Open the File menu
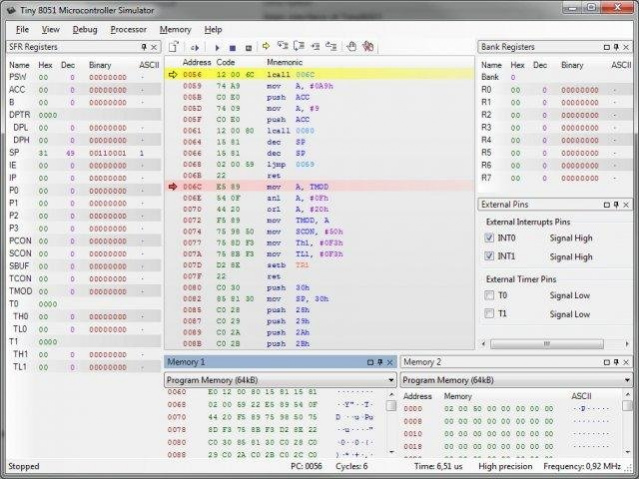This screenshot has height=479, width=639. point(22,29)
